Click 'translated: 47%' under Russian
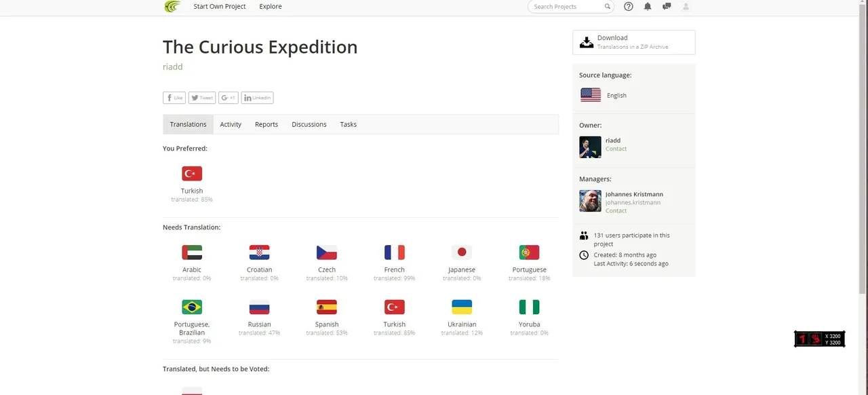The image size is (868, 395). [x=259, y=333]
